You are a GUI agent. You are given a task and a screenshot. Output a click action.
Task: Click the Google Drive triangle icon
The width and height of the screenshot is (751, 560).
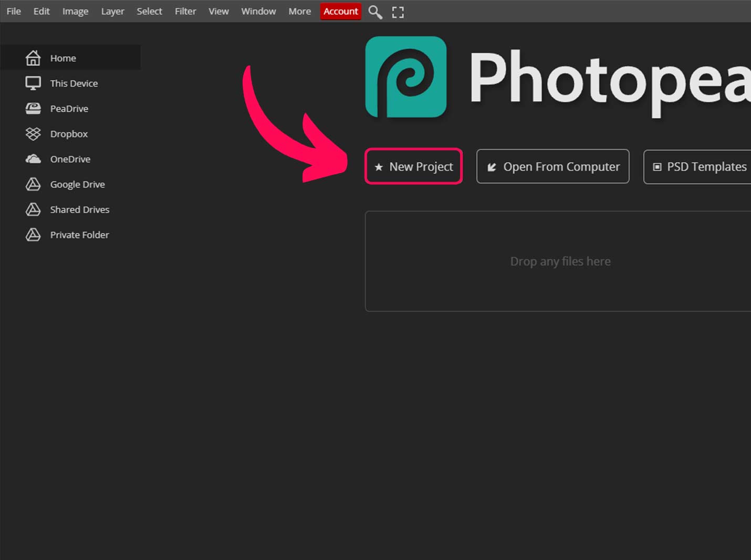pyautogui.click(x=33, y=184)
